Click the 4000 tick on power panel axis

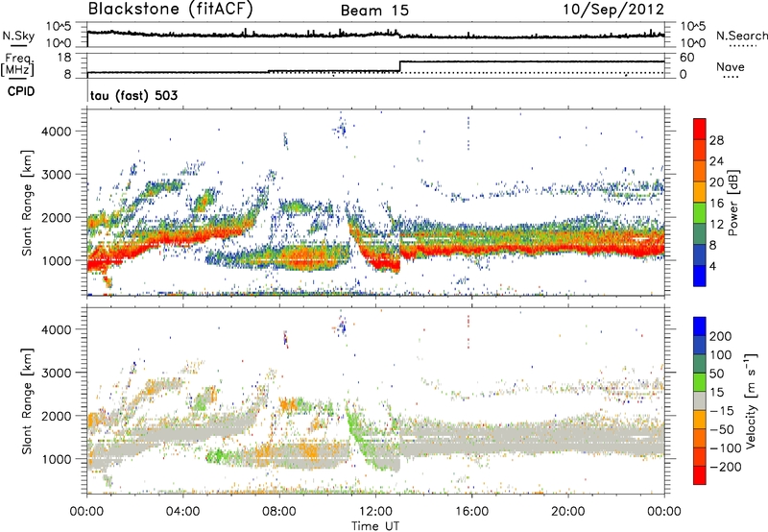57,132
